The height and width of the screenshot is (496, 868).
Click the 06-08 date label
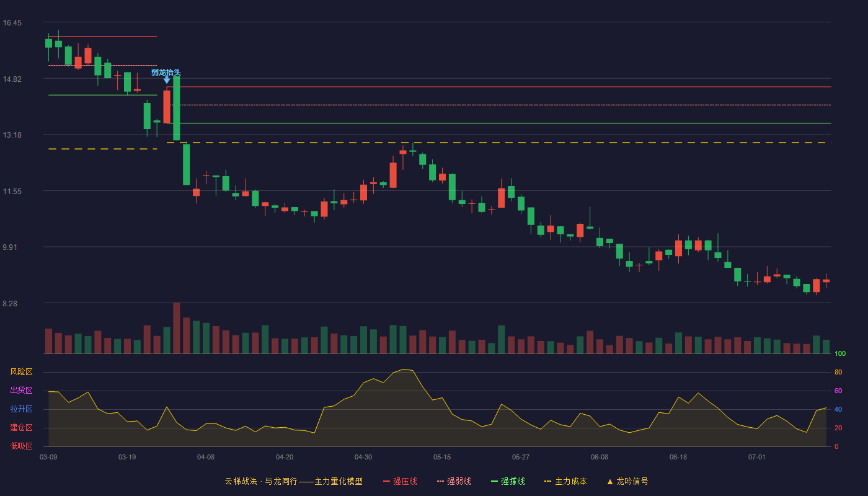[x=600, y=457]
